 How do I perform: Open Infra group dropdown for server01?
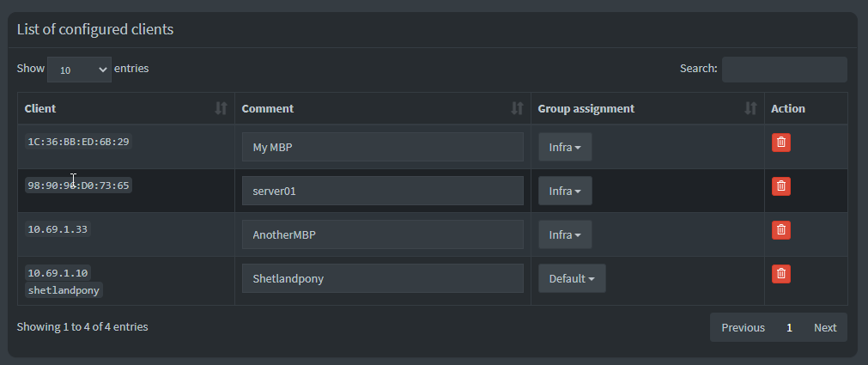pyautogui.click(x=565, y=191)
